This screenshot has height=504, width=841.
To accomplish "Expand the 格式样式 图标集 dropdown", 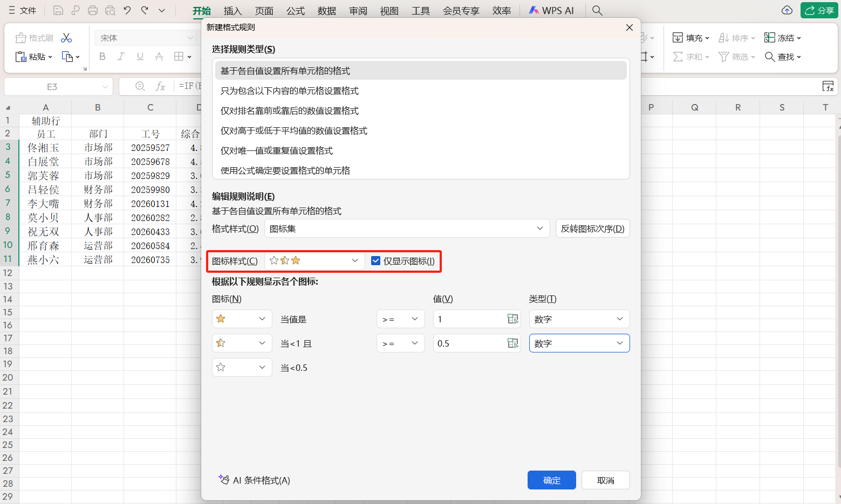I will coord(407,229).
